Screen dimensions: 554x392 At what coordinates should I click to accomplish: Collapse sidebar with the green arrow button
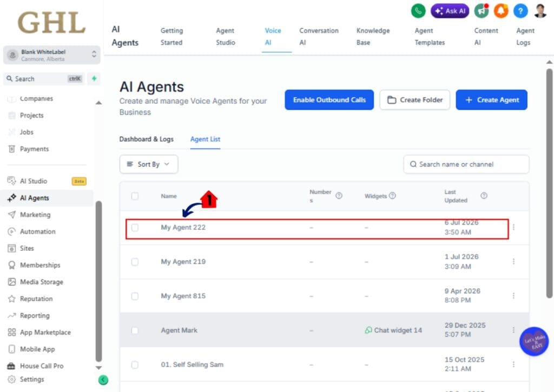pos(103,380)
